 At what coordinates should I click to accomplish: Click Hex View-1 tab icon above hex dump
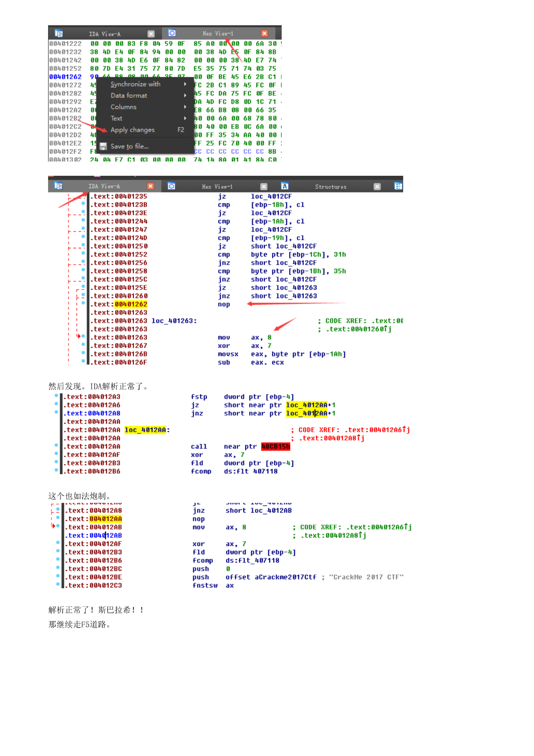pyautogui.click(x=172, y=33)
